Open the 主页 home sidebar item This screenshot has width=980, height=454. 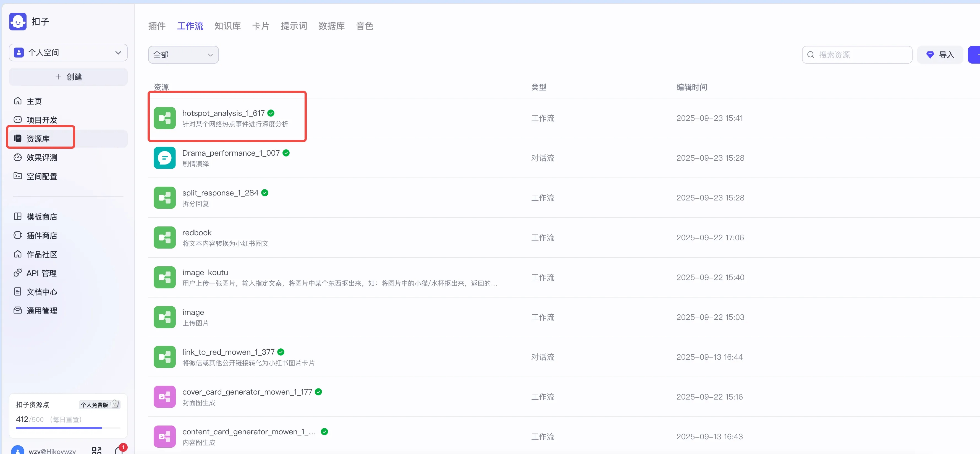click(33, 101)
